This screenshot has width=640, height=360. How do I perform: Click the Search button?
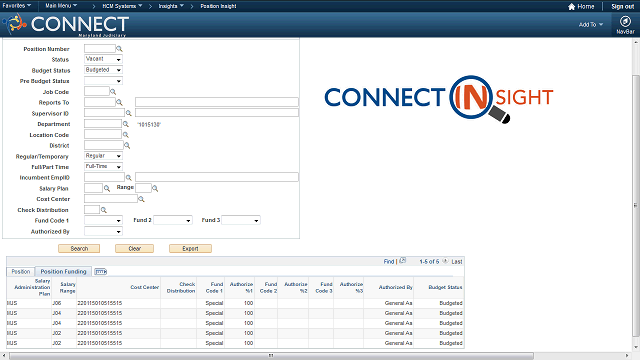click(79, 249)
